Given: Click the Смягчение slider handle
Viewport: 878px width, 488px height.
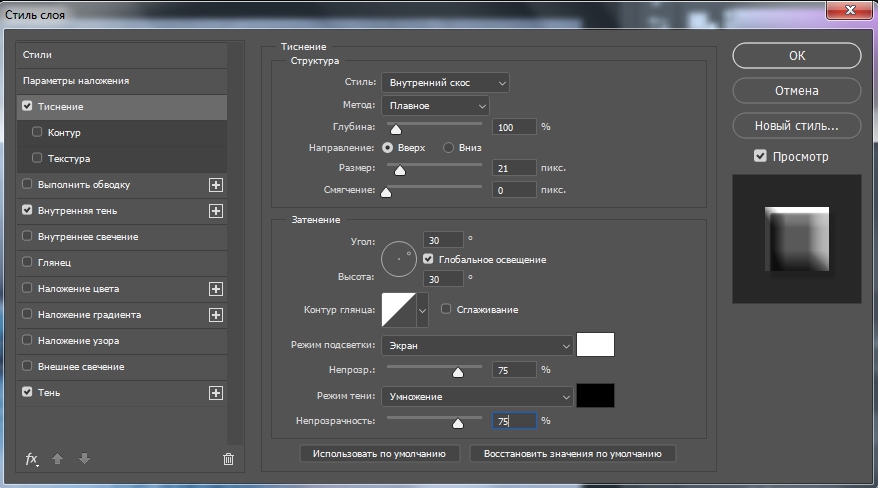Looking at the screenshot, I should pyautogui.click(x=386, y=193).
